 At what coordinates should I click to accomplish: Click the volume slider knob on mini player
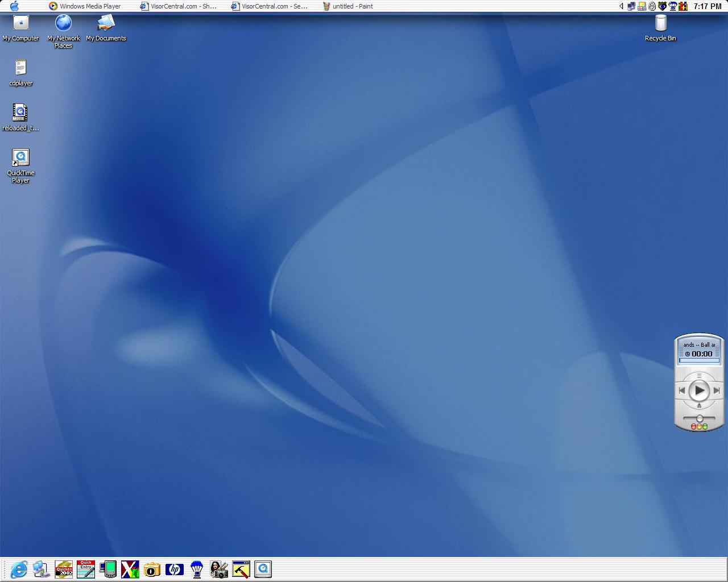[x=700, y=418]
